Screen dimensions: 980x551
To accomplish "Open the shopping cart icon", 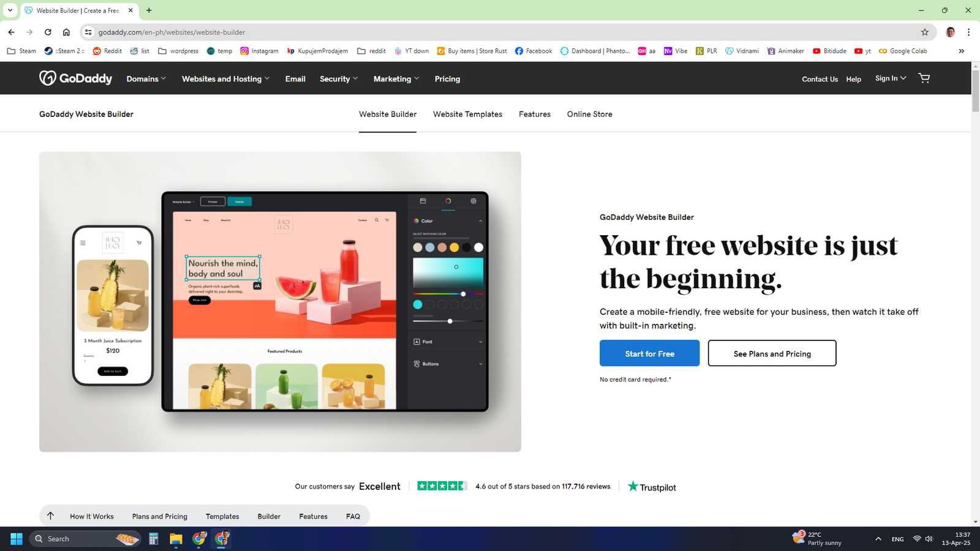I will tap(924, 78).
